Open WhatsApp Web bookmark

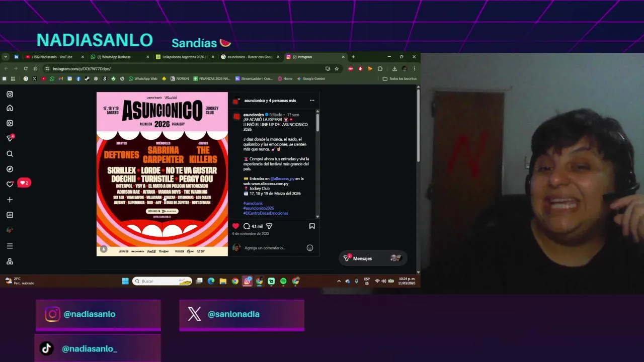[143, 78]
